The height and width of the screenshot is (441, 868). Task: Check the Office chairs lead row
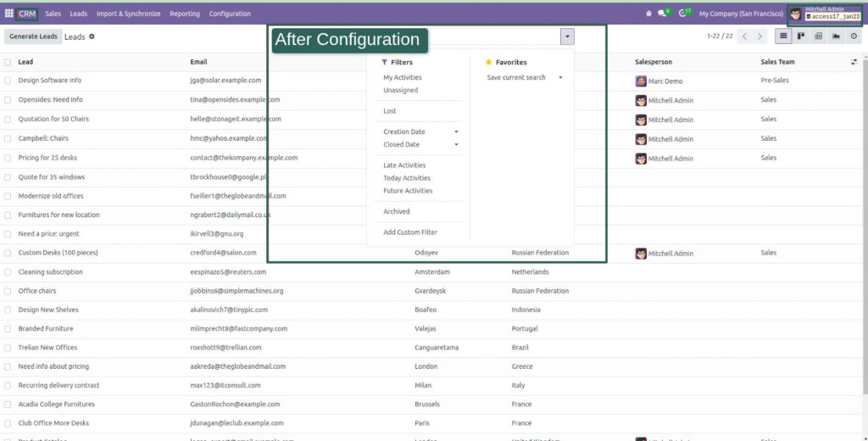pyautogui.click(x=8, y=291)
